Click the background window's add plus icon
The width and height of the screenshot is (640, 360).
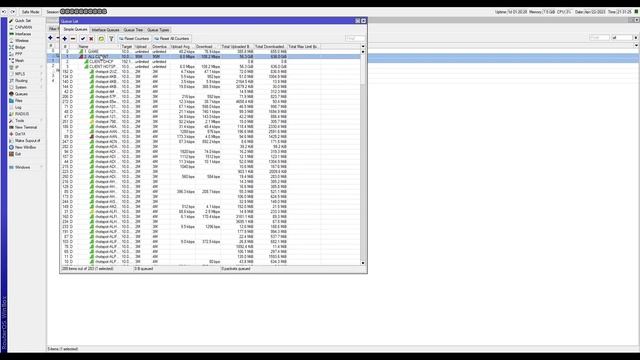50,38
